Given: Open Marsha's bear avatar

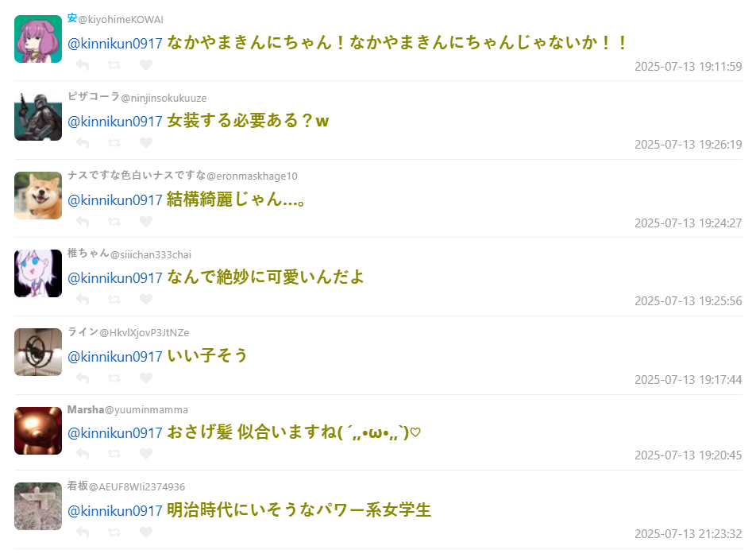Looking at the screenshot, I should pos(38,431).
